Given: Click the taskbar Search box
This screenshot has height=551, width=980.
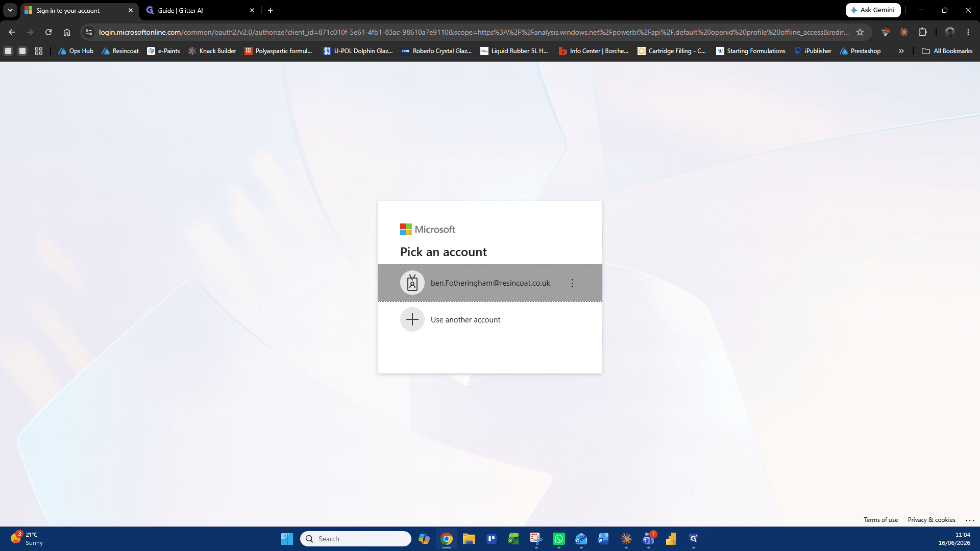Looking at the screenshot, I should (356, 539).
